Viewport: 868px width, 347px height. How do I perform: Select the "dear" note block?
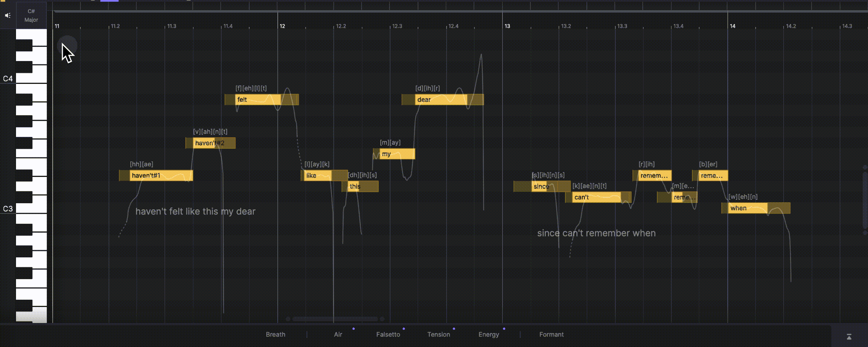pyautogui.click(x=440, y=100)
